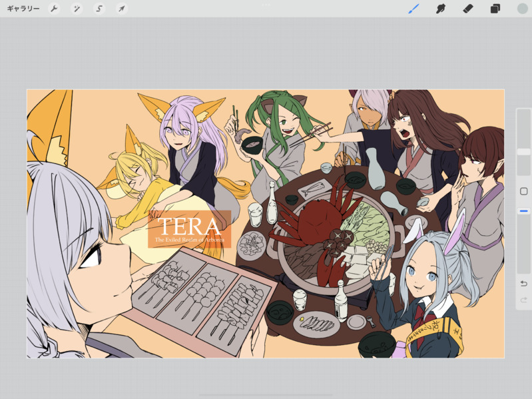Tap the TERA logo on the canvas
This screenshot has width=532, height=399.
tap(189, 229)
